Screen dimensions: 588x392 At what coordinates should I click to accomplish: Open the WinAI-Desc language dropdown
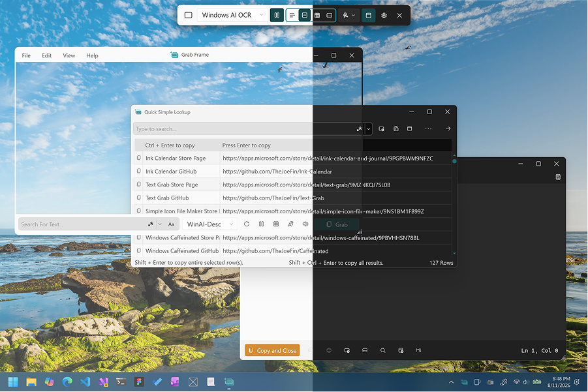[210, 224]
